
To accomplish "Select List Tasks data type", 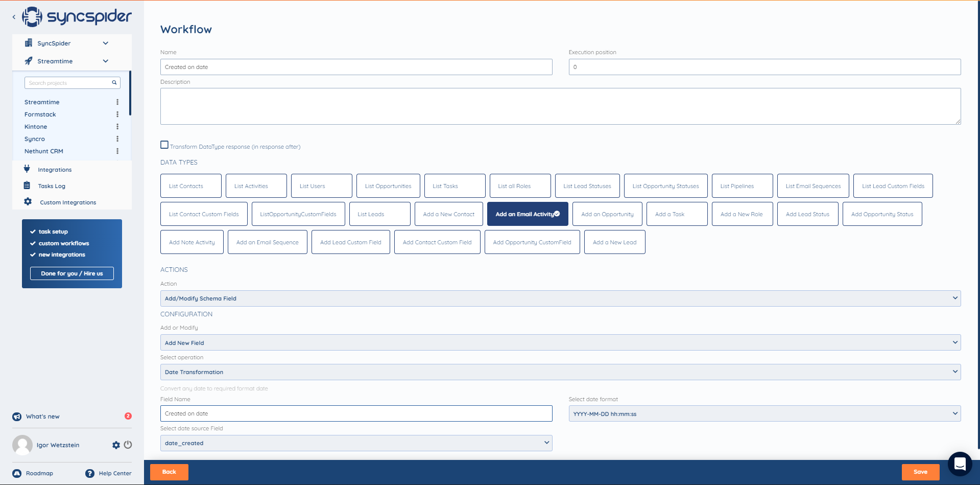I will (455, 186).
